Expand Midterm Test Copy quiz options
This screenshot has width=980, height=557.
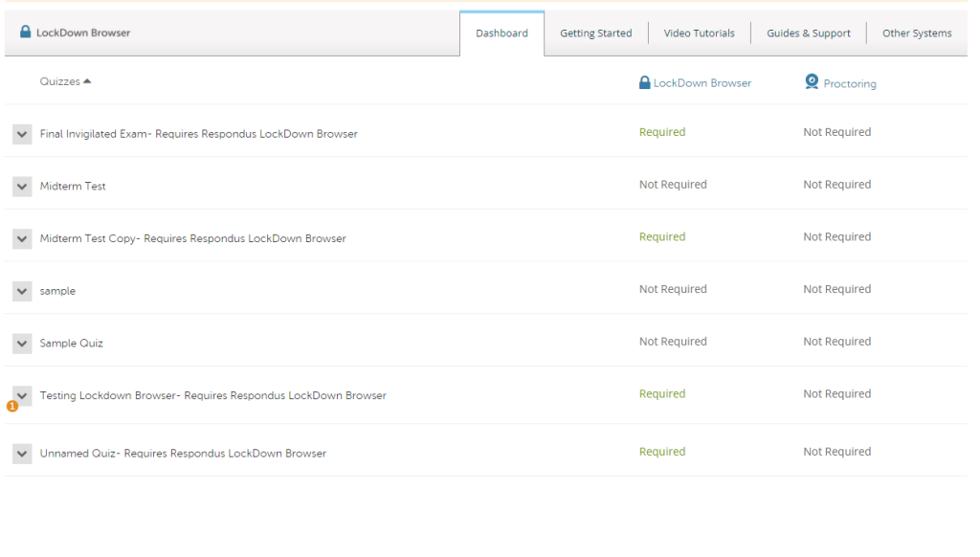click(x=21, y=238)
